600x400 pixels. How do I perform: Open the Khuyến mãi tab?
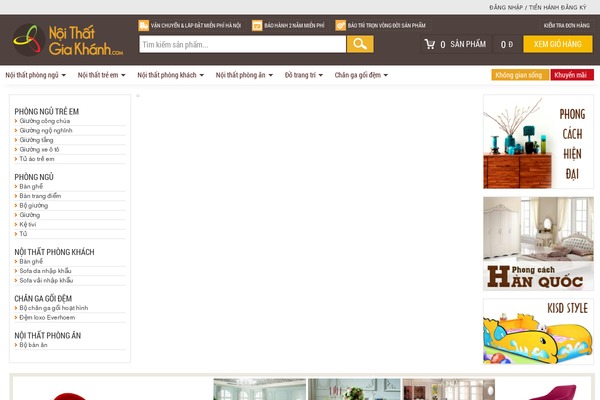pyautogui.click(x=572, y=75)
